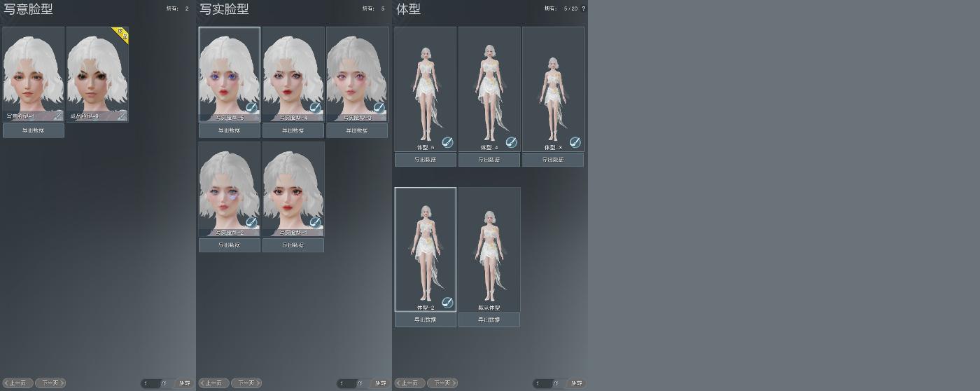Click the brush icon on 写实脸型-2 card
This screenshot has height=391, width=980.
(252, 223)
